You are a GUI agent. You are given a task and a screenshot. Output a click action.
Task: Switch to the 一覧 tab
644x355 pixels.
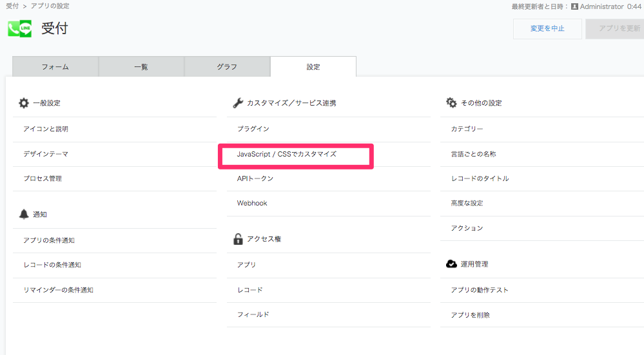click(141, 66)
